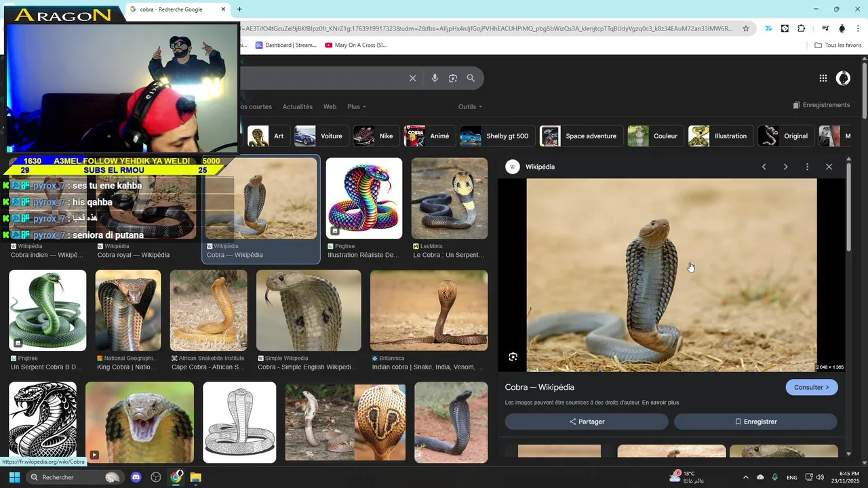868x488 pixels.
Task: Open Discord from the taskbar
Action: [x=136, y=477]
